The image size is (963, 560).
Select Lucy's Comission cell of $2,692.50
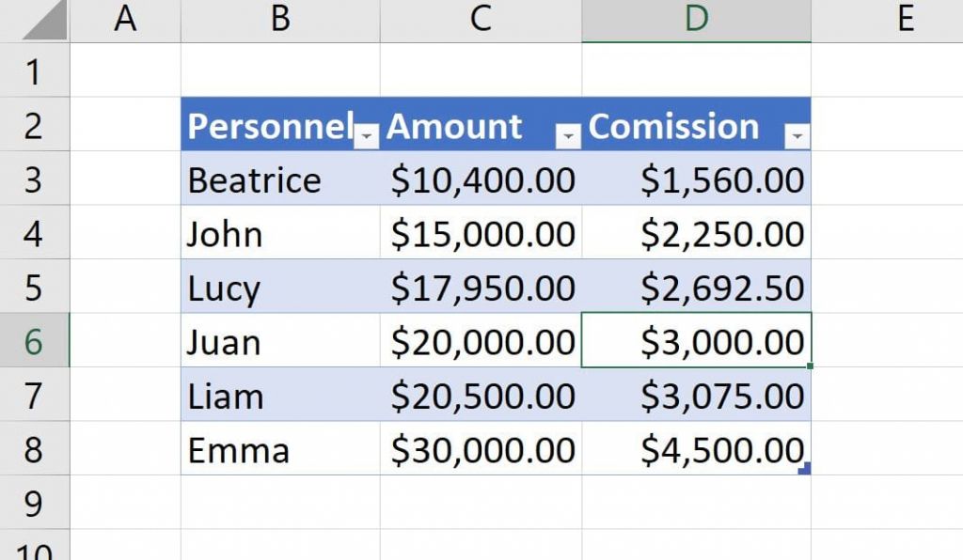[x=696, y=288]
